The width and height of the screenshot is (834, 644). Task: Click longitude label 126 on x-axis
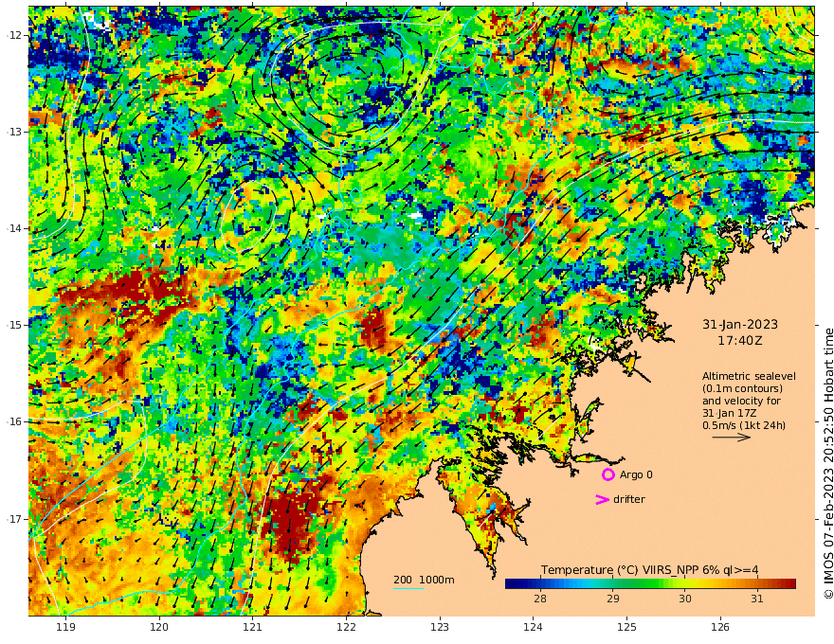click(x=720, y=627)
